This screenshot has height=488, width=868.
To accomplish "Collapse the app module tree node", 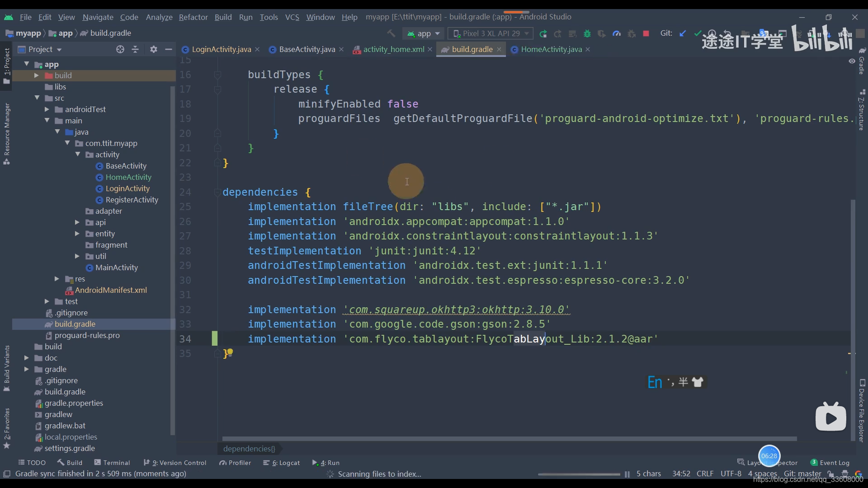I will pos(27,64).
